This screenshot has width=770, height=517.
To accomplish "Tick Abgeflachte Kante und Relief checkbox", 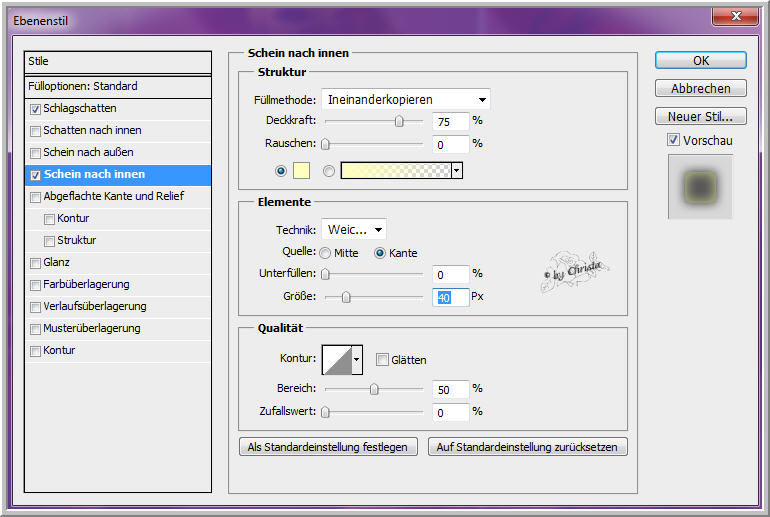I will 35,197.
